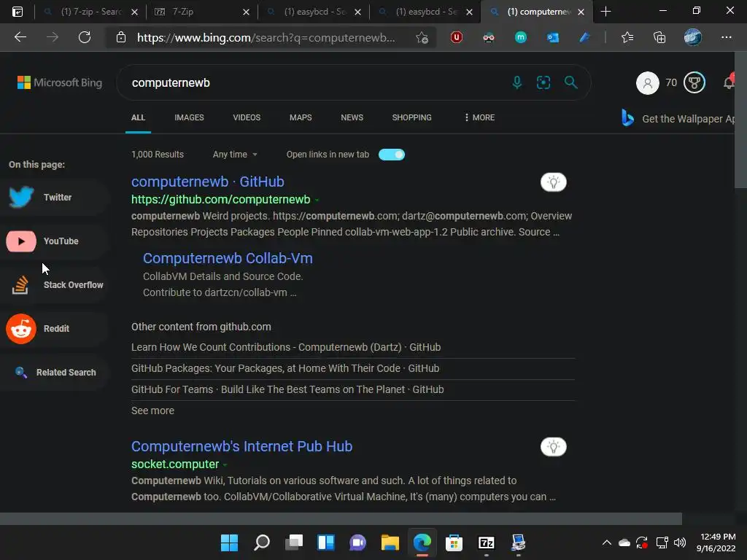Select the ALL results tab
This screenshot has width=747, height=560.
pyautogui.click(x=138, y=117)
